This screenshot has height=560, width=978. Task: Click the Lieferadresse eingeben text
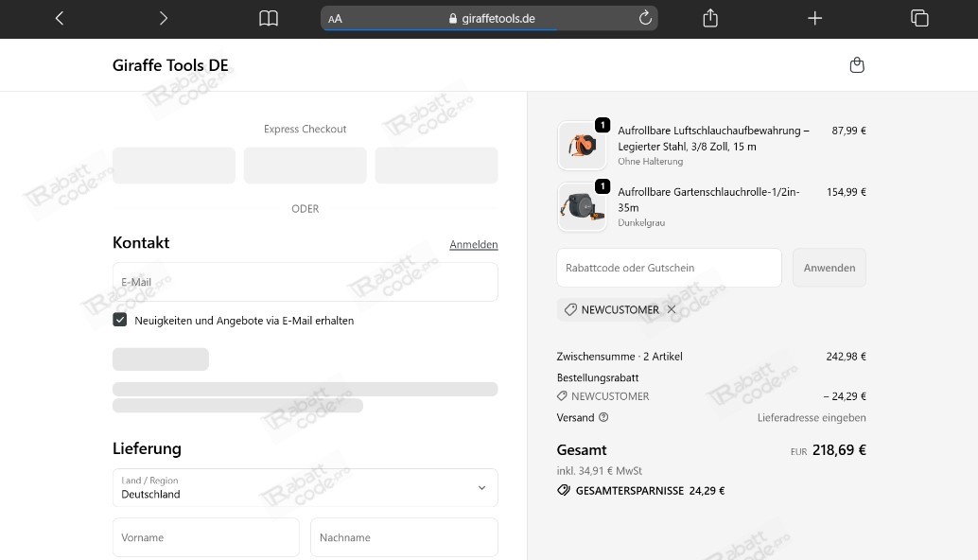(x=812, y=418)
